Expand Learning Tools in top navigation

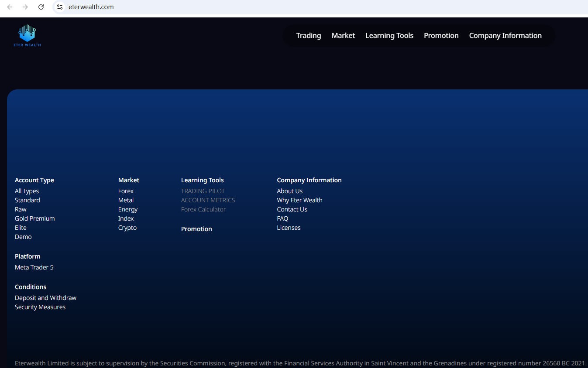(389, 36)
